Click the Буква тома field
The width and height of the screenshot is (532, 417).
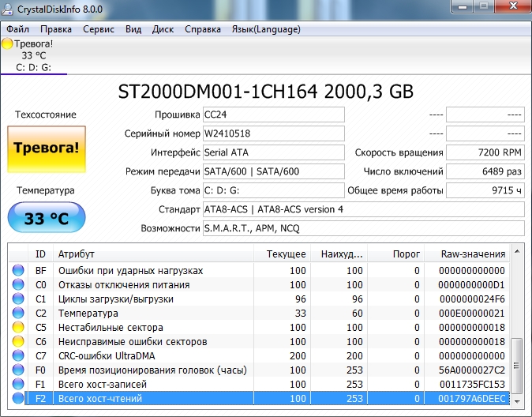pos(274,190)
